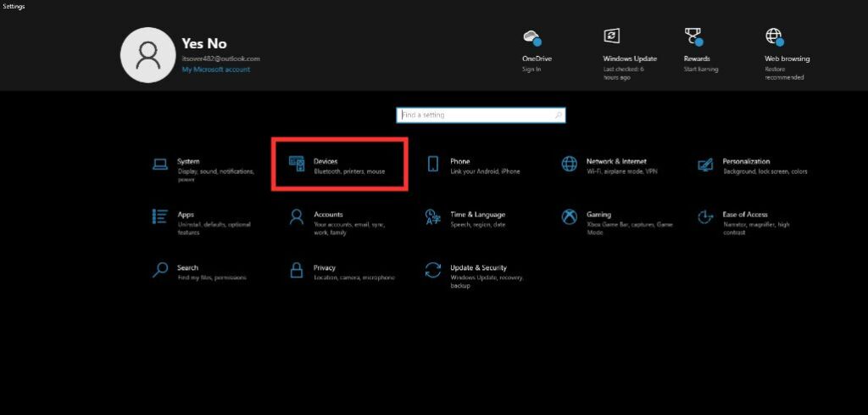Image resolution: width=868 pixels, height=415 pixels.
Task: Click the Rewards trophy shortcut
Action: click(693, 38)
